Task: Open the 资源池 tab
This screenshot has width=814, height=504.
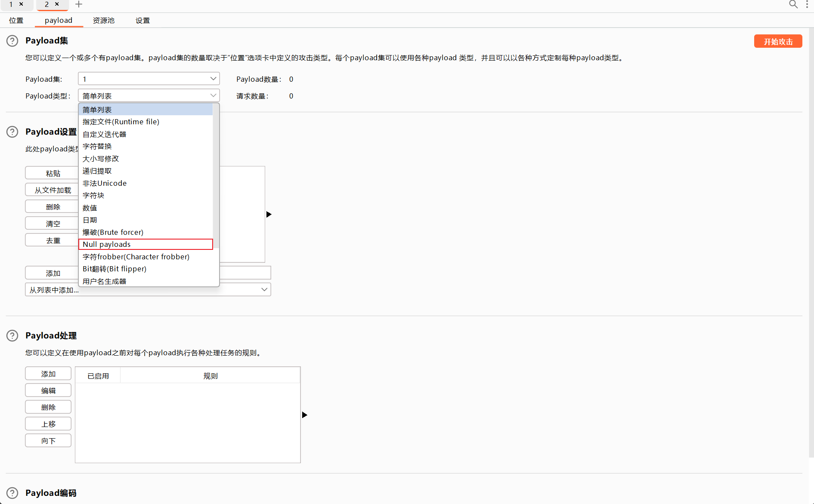Action: [104, 21]
